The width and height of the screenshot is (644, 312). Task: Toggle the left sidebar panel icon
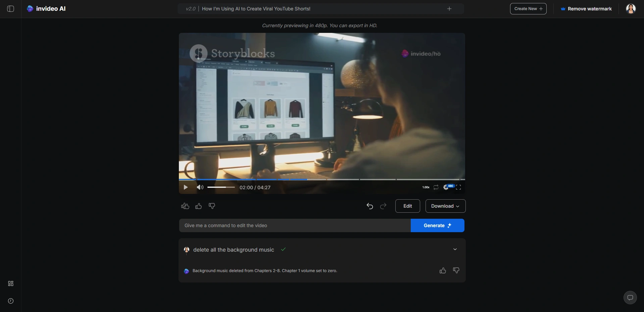click(10, 9)
